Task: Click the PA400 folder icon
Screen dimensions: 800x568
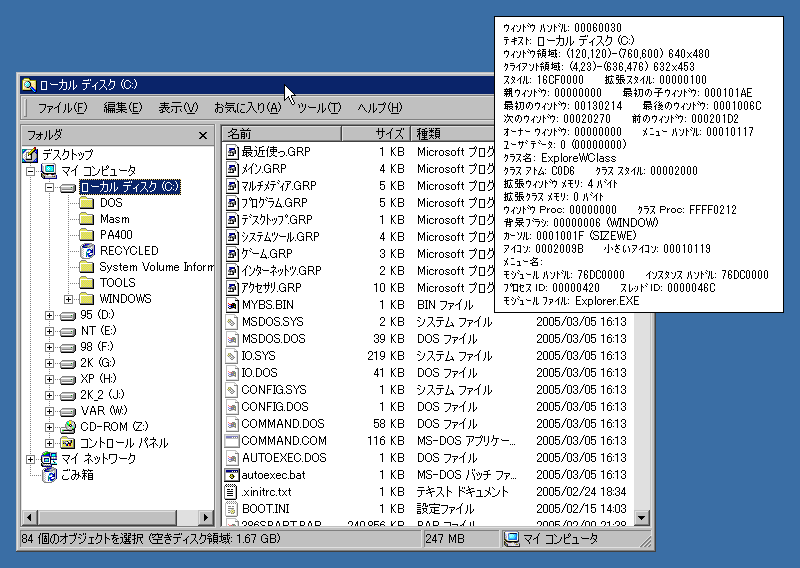Action: [87, 235]
